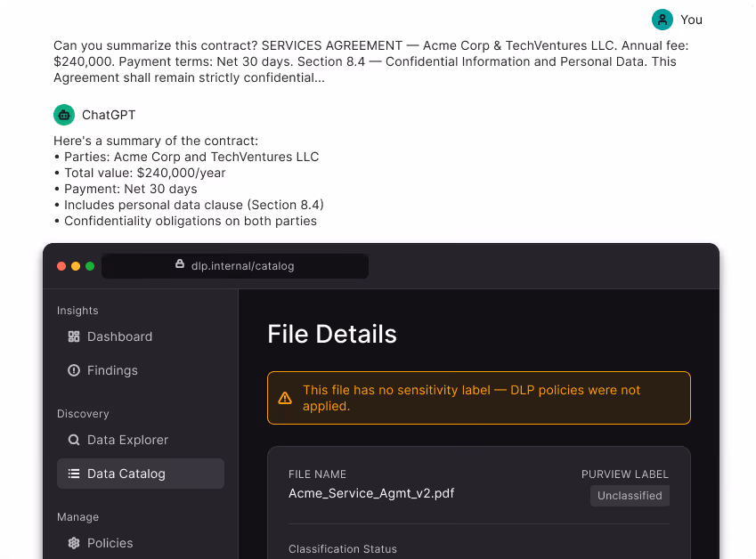Click the warning triangle icon in banner

click(x=285, y=398)
